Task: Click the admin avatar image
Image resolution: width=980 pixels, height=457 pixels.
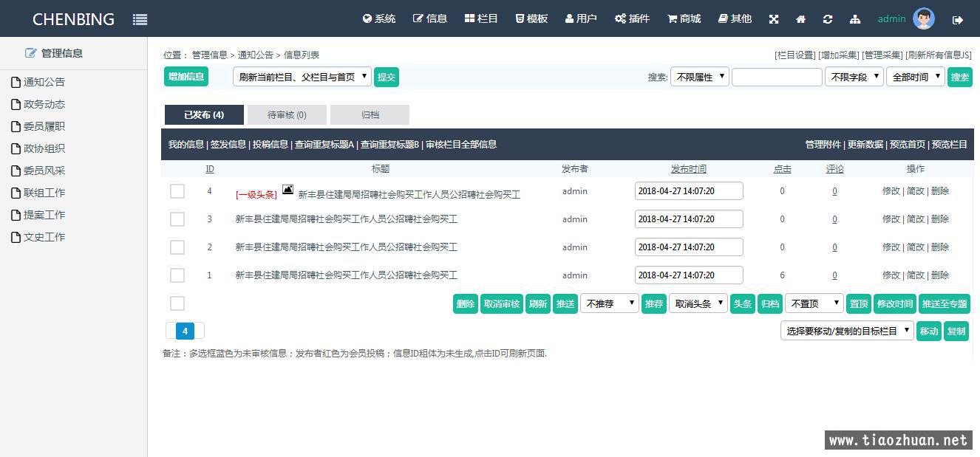Action: 924,19
